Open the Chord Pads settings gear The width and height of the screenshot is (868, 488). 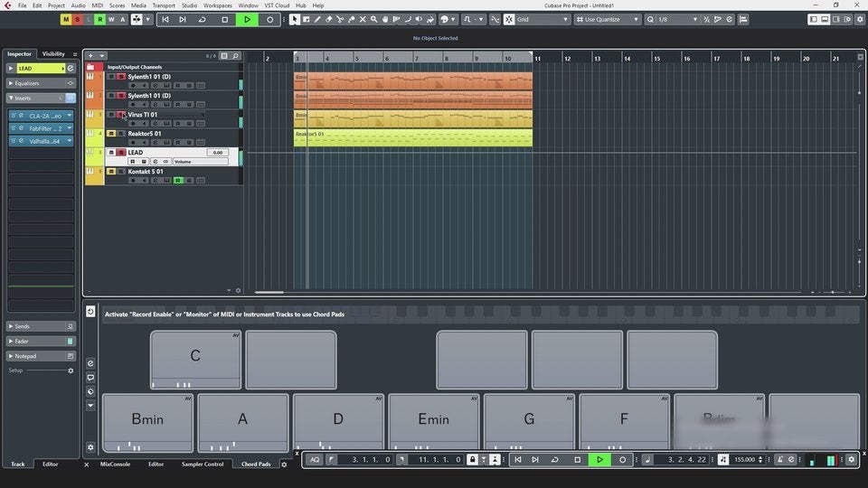pyautogui.click(x=90, y=447)
